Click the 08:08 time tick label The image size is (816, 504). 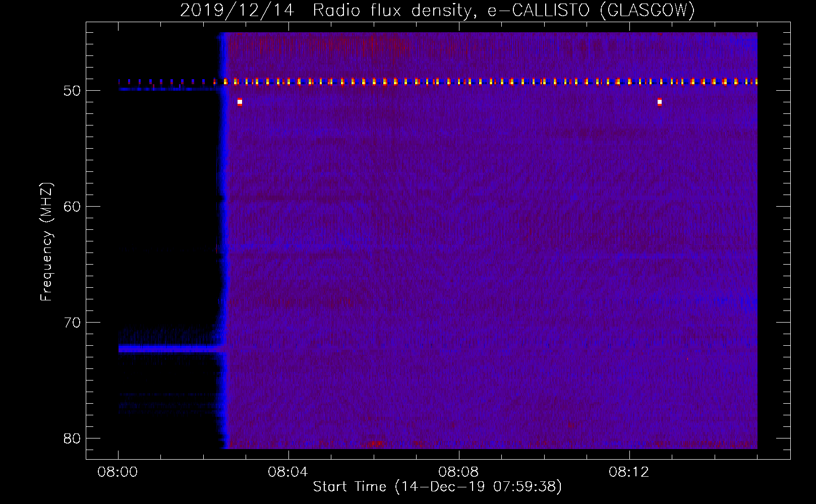tap(458, 472)
